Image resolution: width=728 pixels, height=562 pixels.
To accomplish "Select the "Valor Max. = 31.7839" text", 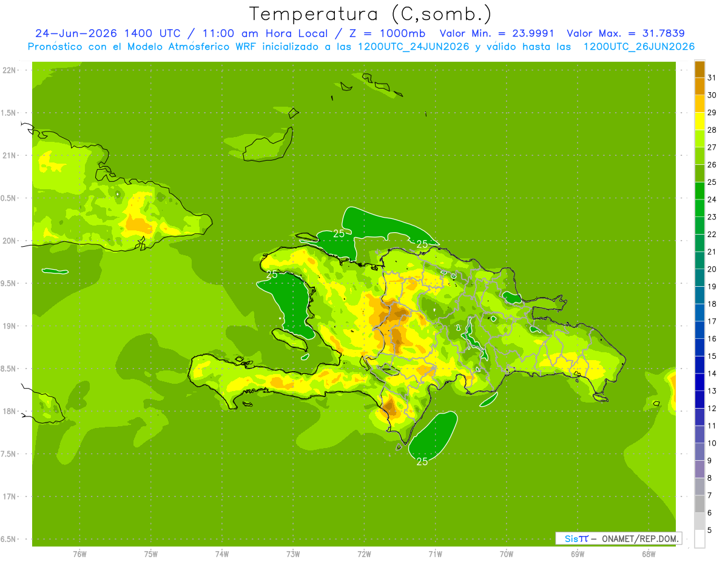I will tap(625, 33).
